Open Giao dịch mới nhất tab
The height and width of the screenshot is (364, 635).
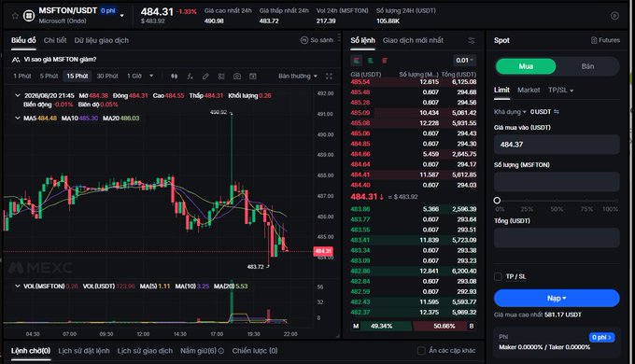click(413, 40)
